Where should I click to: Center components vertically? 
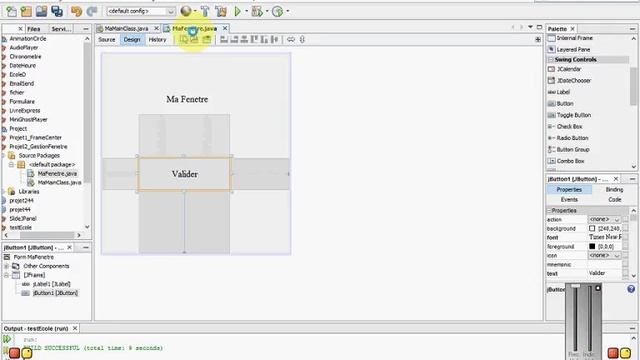click(x=274, y=40)
